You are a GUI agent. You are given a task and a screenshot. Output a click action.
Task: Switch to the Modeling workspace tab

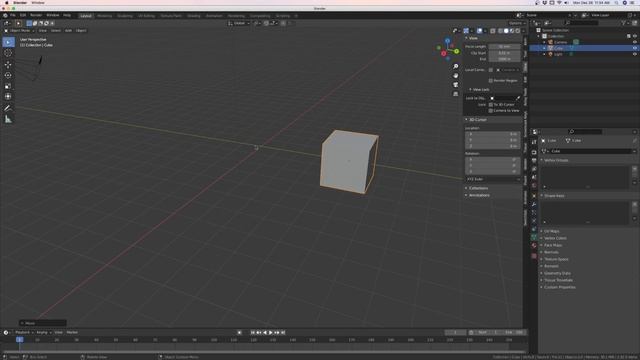[104, 16]
